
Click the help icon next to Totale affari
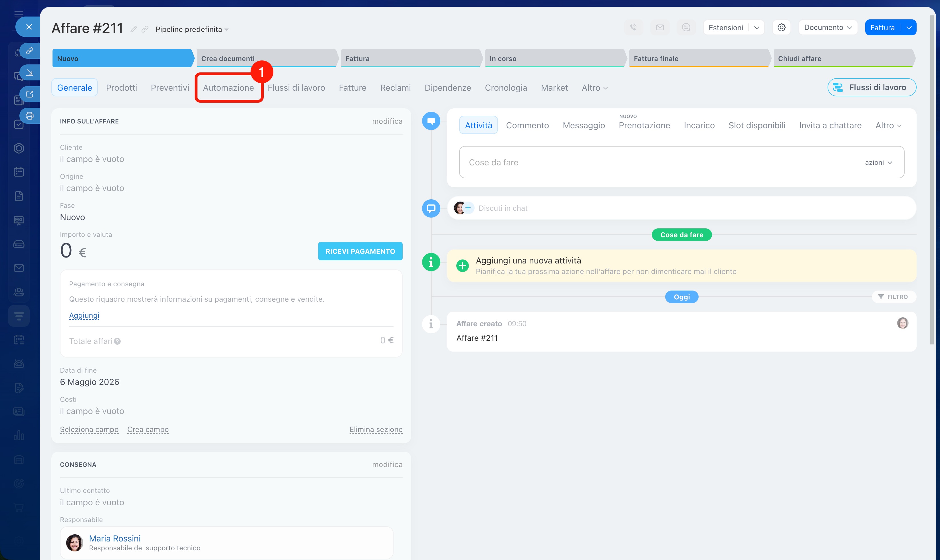[x=118, y=342]
